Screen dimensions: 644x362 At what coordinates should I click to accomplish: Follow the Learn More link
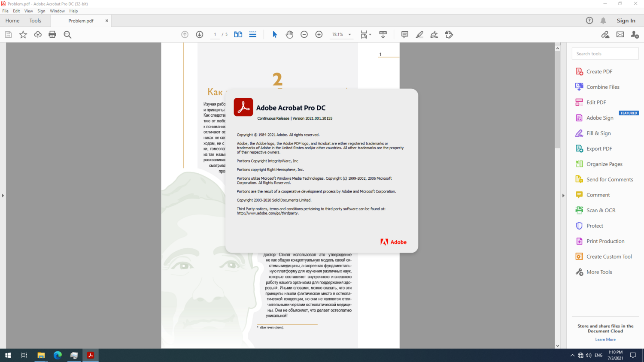pos(605,340)
